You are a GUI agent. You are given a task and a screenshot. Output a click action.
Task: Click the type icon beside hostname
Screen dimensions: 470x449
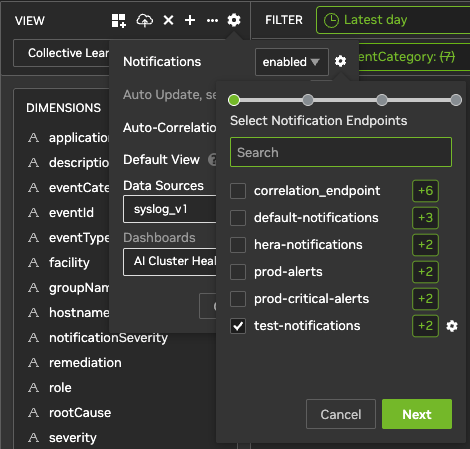33,313
